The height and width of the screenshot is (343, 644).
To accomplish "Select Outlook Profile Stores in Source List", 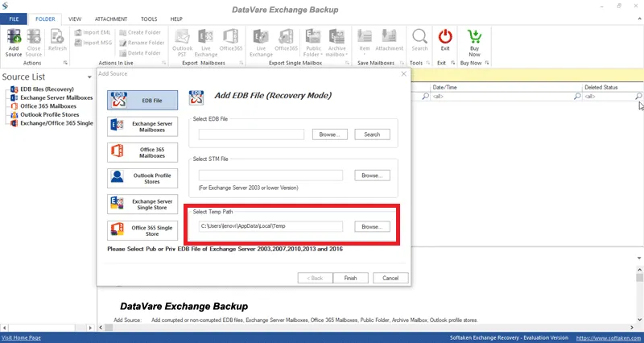I will point(49,114).
